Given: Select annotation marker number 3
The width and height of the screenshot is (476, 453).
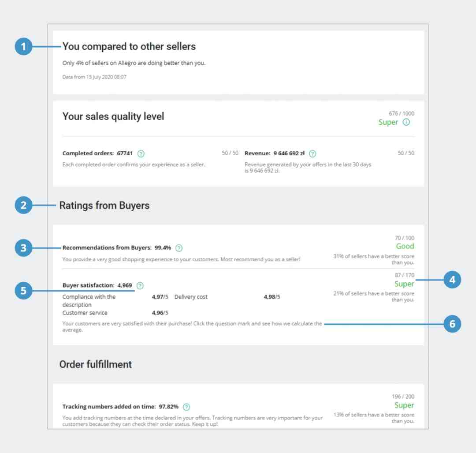Looking at the screenshot, I should click(x=23, y=248).
